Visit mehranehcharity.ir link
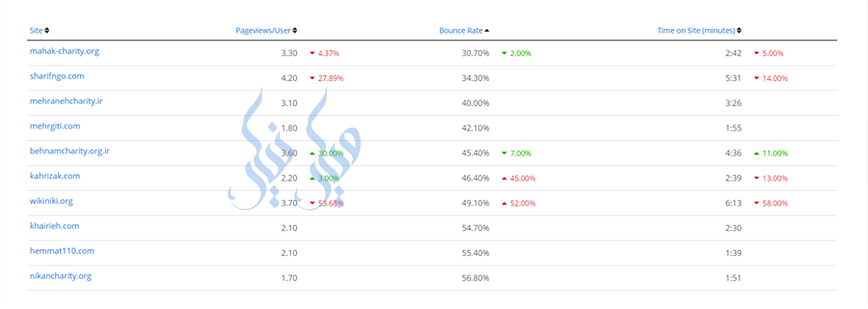The height and width of the screenshot is (309, 868). point(66,101)
